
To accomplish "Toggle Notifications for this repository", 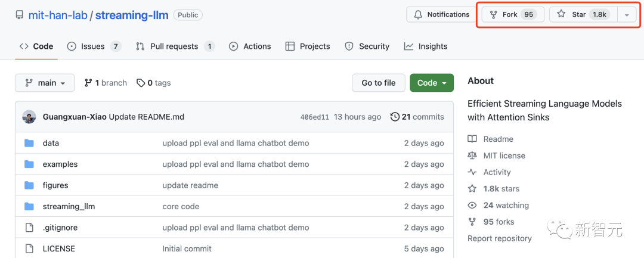I will click(x=442, y=14).
